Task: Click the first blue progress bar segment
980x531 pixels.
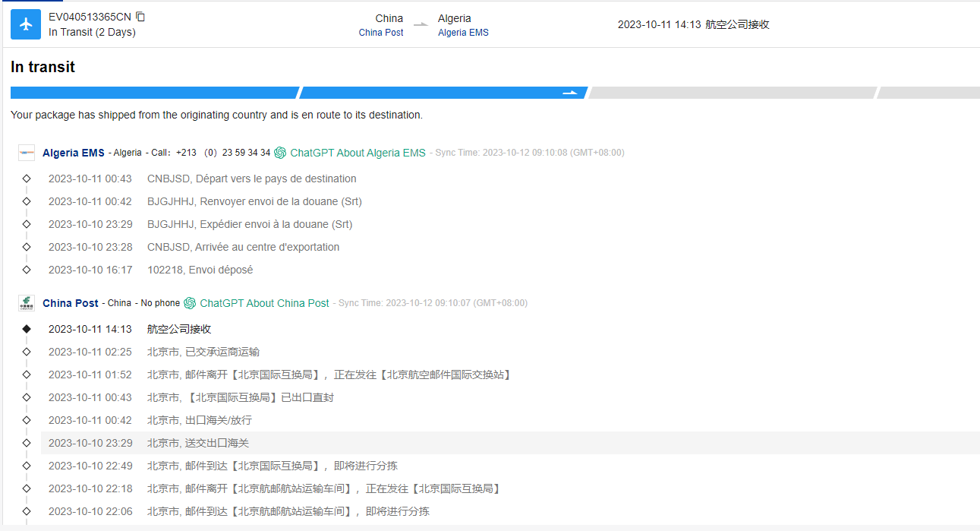Action: click(154, 93)
